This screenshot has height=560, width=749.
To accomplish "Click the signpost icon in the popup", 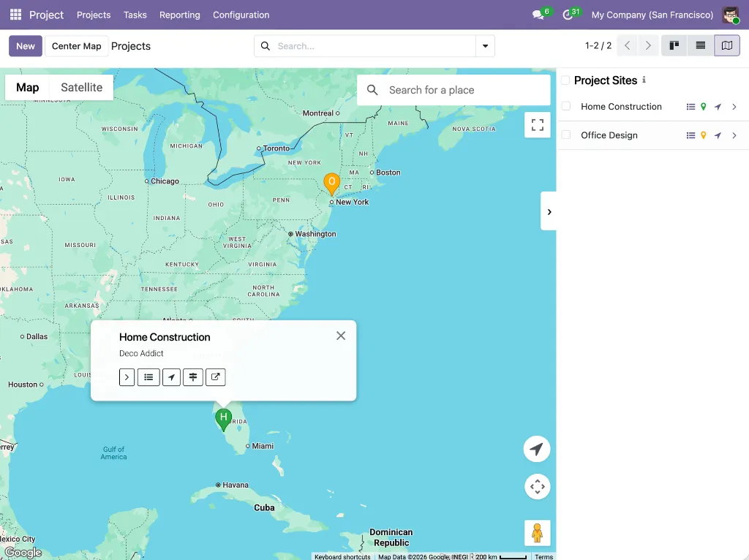I will click(193, 377).
